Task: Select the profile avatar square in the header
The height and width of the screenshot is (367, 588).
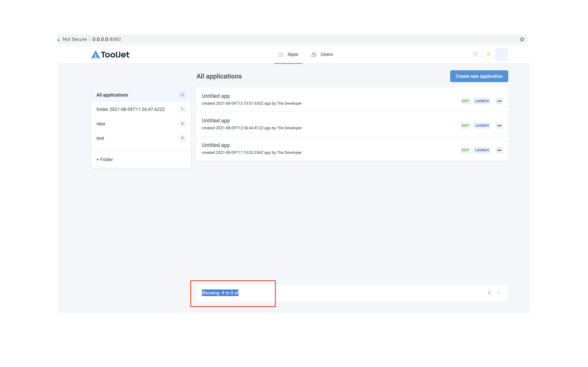Action: (502, 54)
